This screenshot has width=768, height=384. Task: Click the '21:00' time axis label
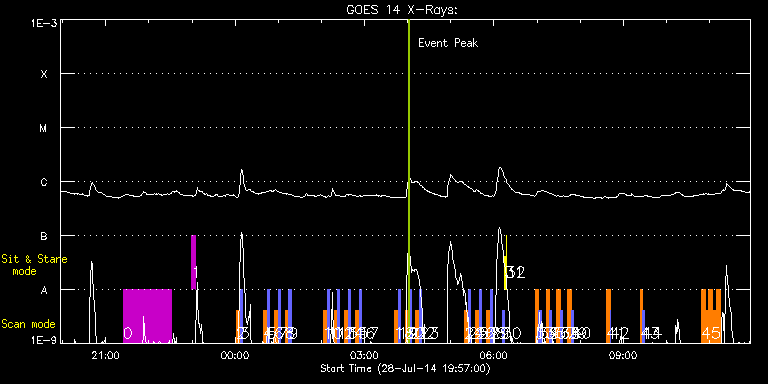[106, 355]
